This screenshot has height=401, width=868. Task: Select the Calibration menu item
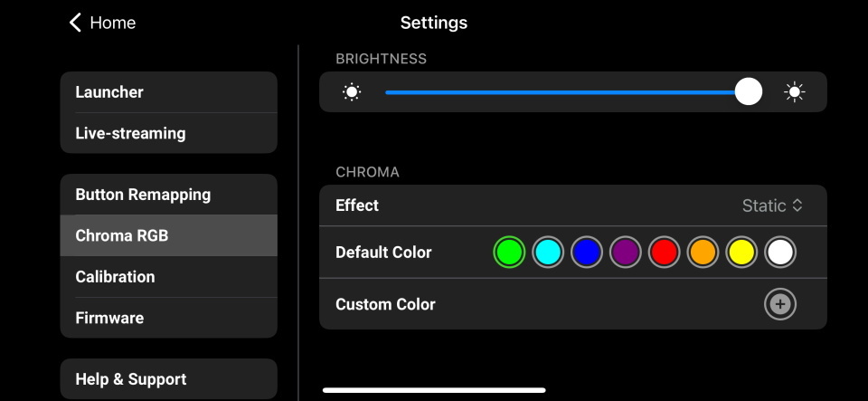[168, 277]
